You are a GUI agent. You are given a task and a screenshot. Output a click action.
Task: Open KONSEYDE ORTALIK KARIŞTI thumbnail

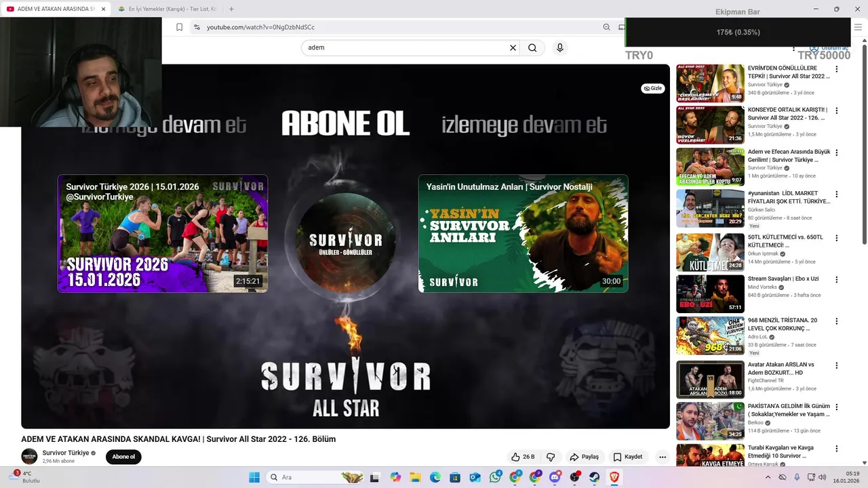click(x=710, y=125)
